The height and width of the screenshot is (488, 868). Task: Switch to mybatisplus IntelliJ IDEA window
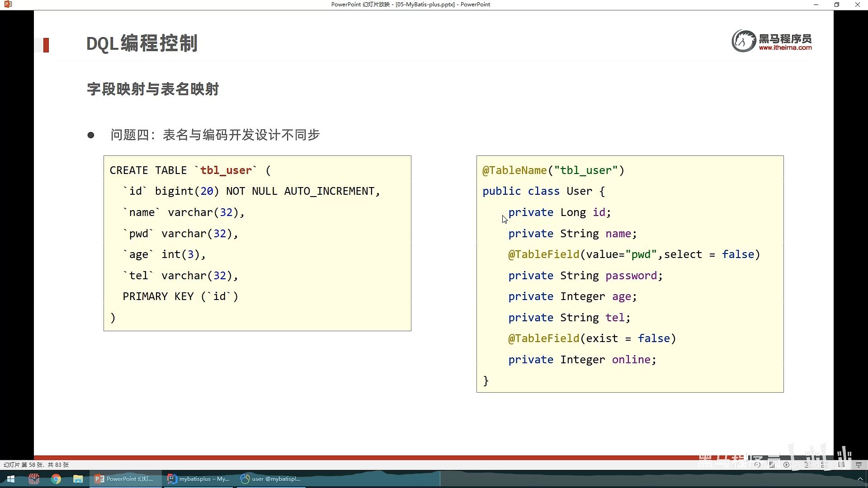tap(198, 479)
